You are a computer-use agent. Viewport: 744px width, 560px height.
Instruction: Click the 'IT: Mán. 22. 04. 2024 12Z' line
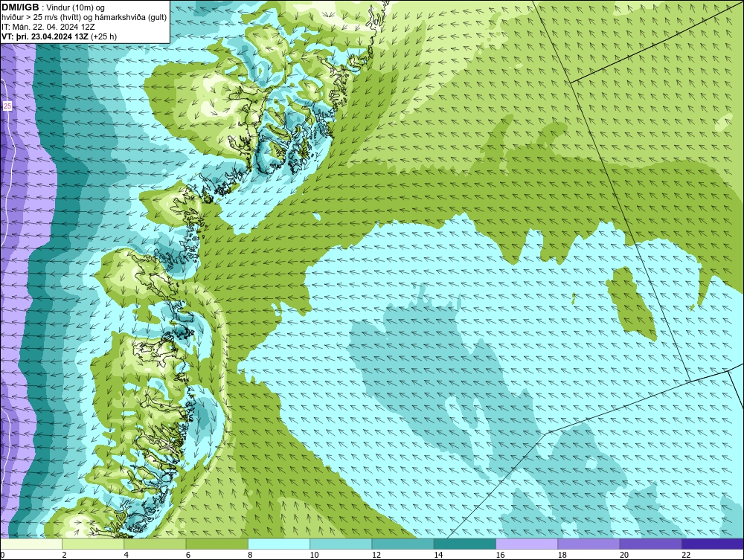[x=48, y=27]
